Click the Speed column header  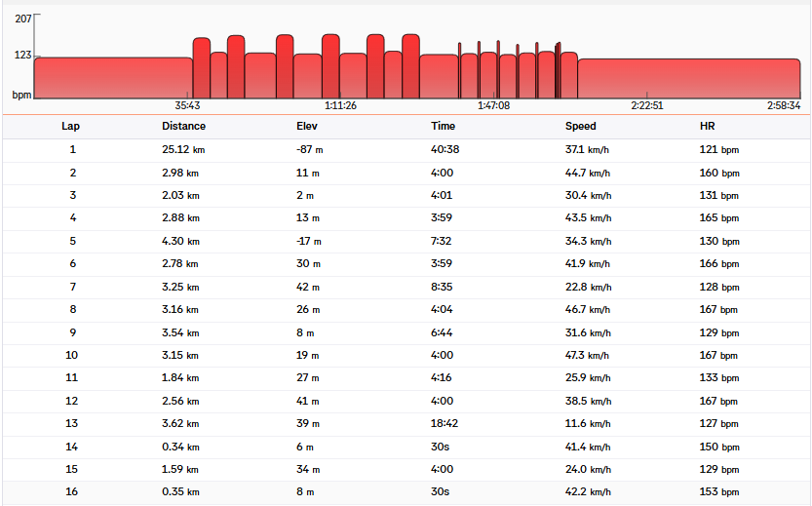click(x=581, y=126)
